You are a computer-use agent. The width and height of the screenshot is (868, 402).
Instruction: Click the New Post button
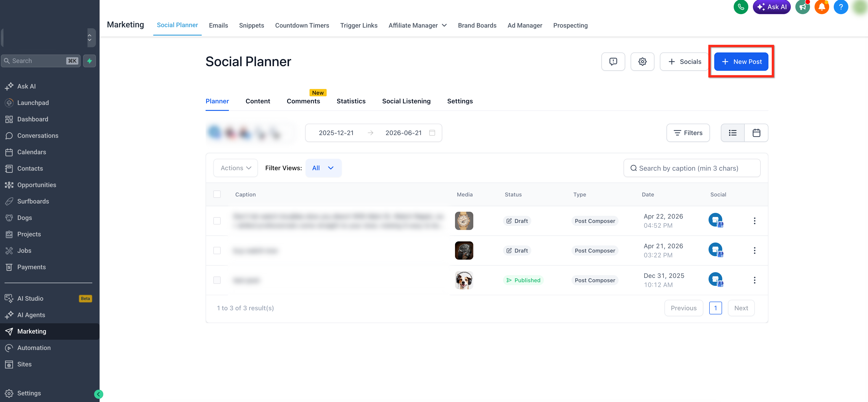pos(741,62)
